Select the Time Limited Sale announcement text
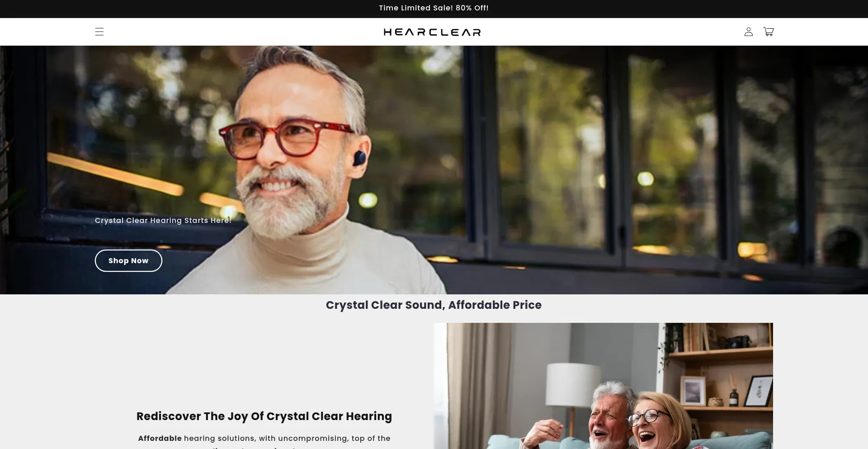Image resolution: width=868 pixels, height=449 pixels. tap(434, 8)
